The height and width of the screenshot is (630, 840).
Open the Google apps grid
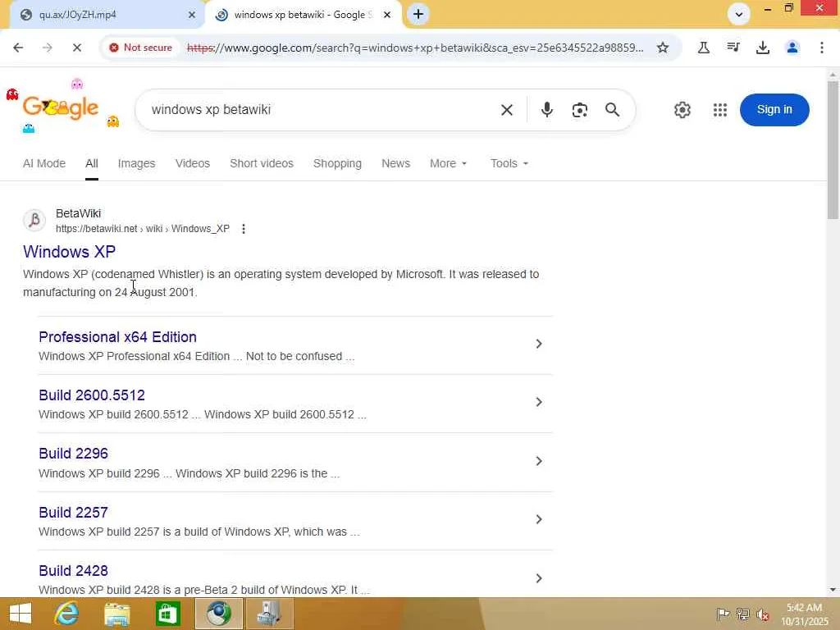[720, 110]
